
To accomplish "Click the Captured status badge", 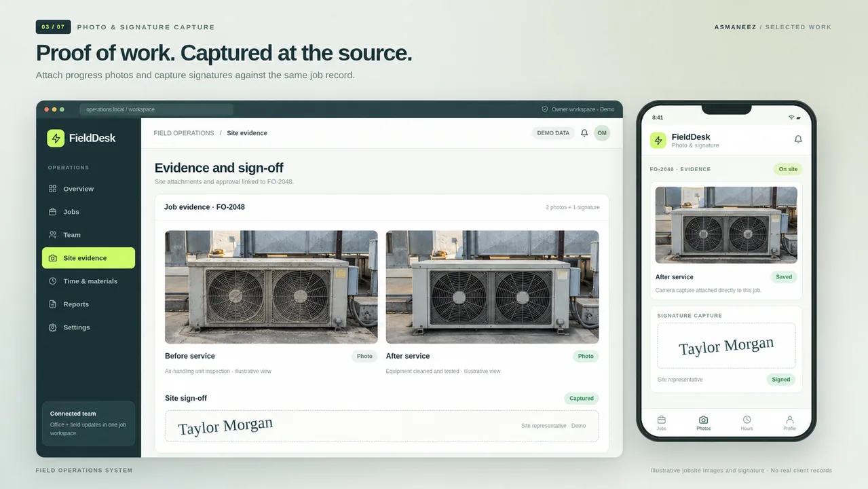I will coord(582,399).
